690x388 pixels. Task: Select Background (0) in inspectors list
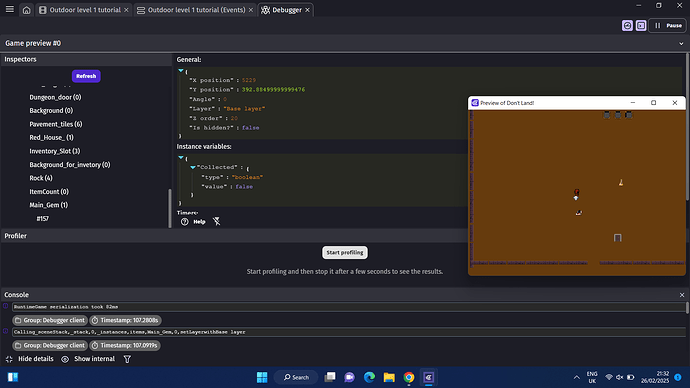point(51,110)
